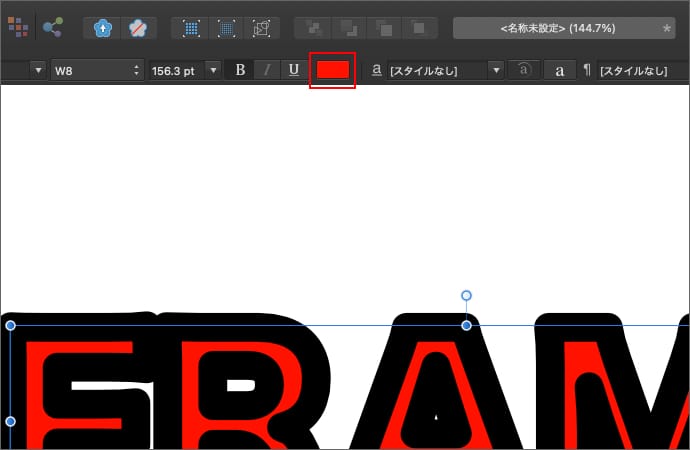Image resolution: width=690 pixels, height=450 pixels.
Task: Click the plain 'a' button before pilcrow
Action: [559, 70]
